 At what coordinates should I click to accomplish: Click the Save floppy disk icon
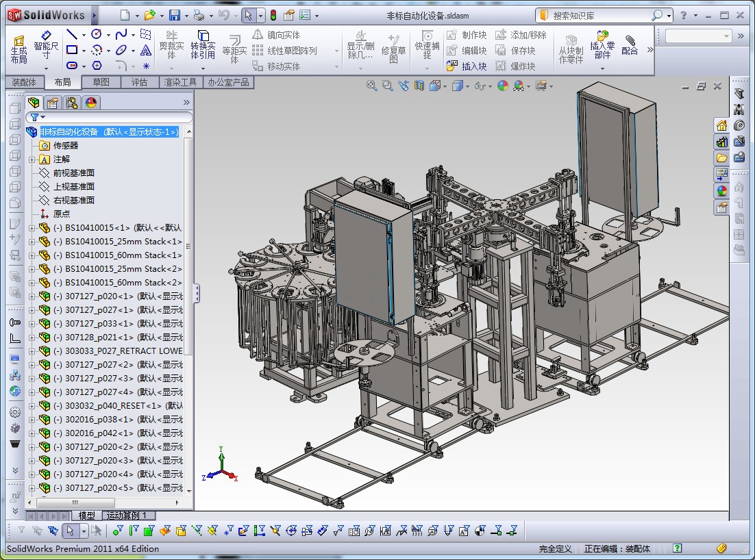pos(174,15)
